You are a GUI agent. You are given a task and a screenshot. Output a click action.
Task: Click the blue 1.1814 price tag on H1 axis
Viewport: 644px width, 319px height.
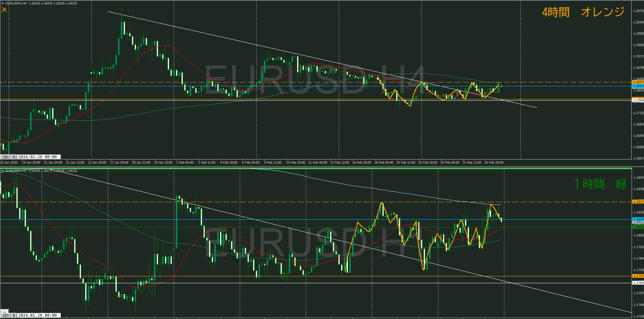[x=638, y=219]
